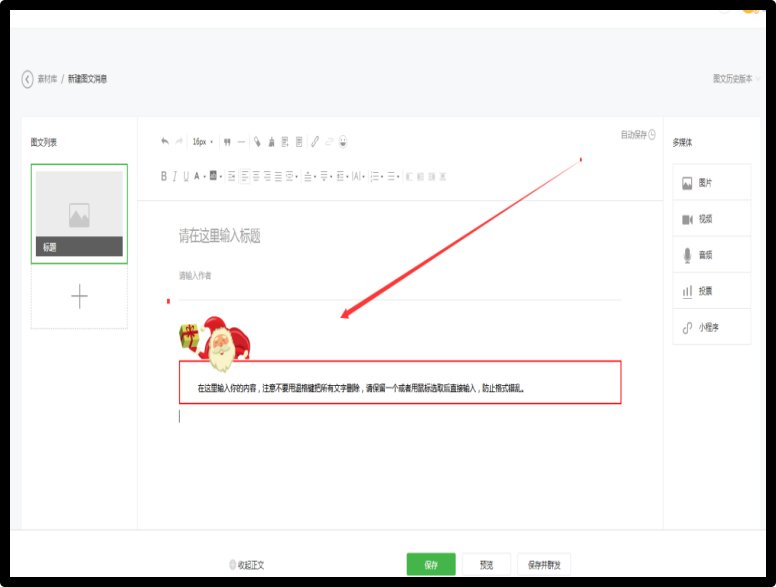Open the font color arrow dropdown
This screenshot has height=587, width=776.
click(204, 177)
